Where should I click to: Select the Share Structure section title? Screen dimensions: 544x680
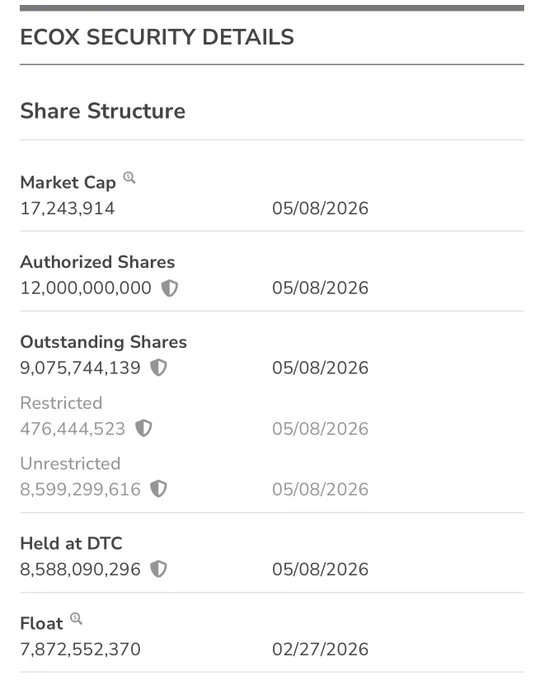click(103, 111)
